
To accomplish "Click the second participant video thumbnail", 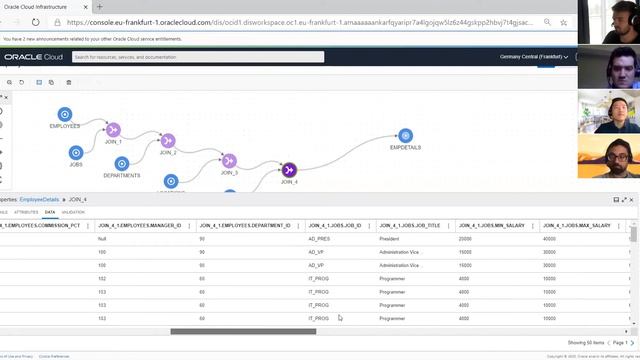I will point(609,67).
